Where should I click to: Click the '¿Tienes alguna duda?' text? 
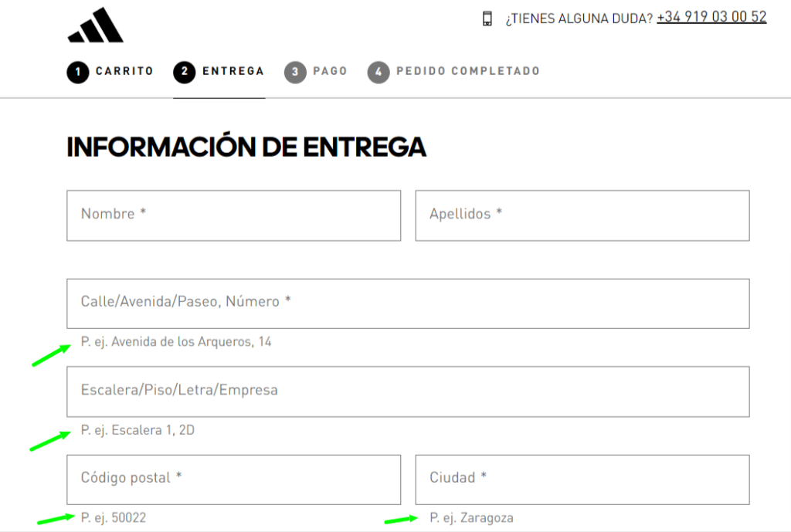click(x=579, y=19)
